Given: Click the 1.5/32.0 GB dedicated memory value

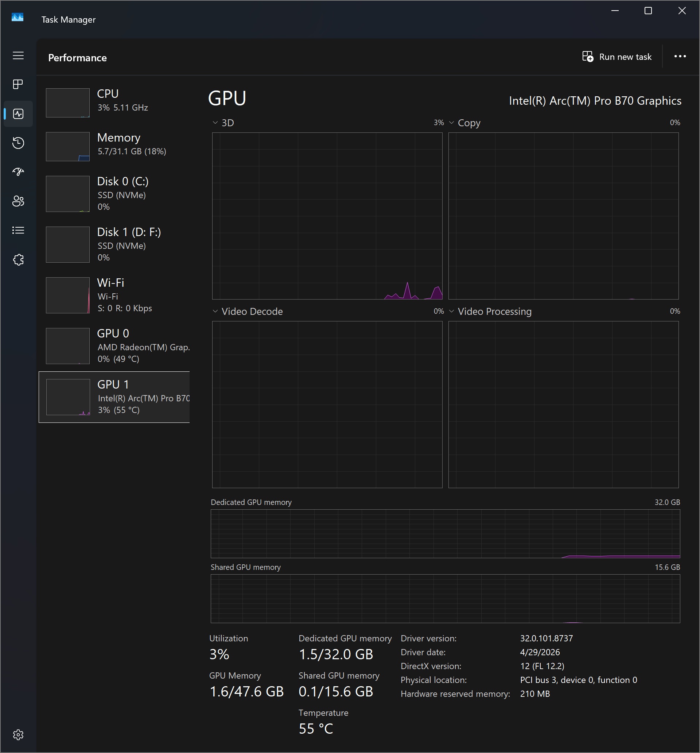Looking at the screenshot, I should 336,654.
